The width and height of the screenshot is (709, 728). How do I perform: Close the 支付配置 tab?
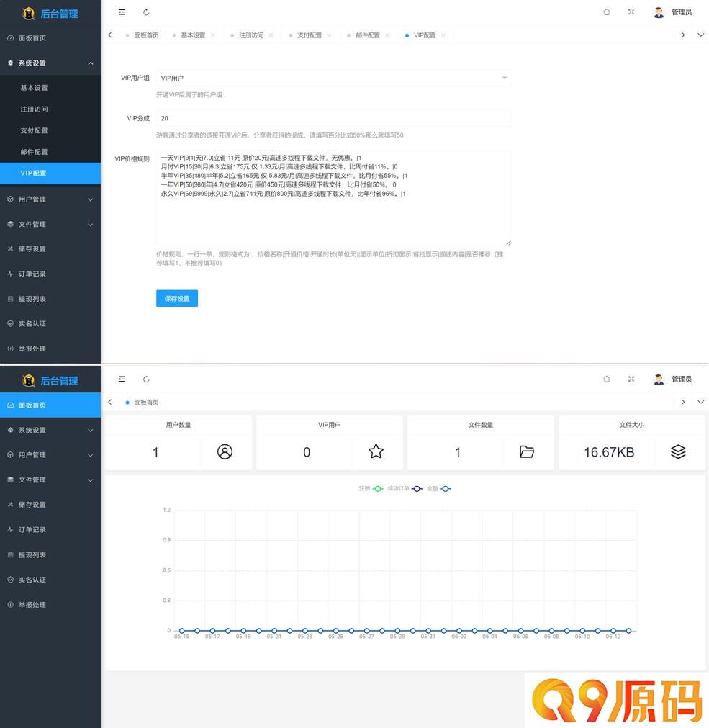click(329, 35)
